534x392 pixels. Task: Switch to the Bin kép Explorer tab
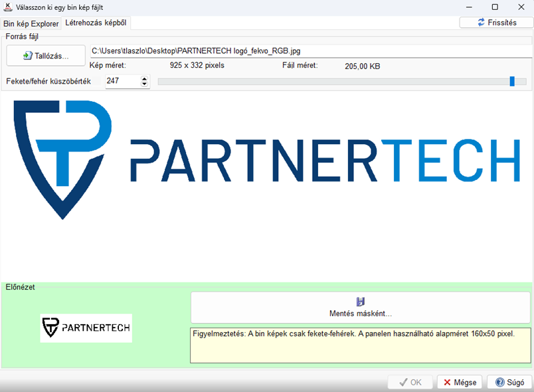31,23
